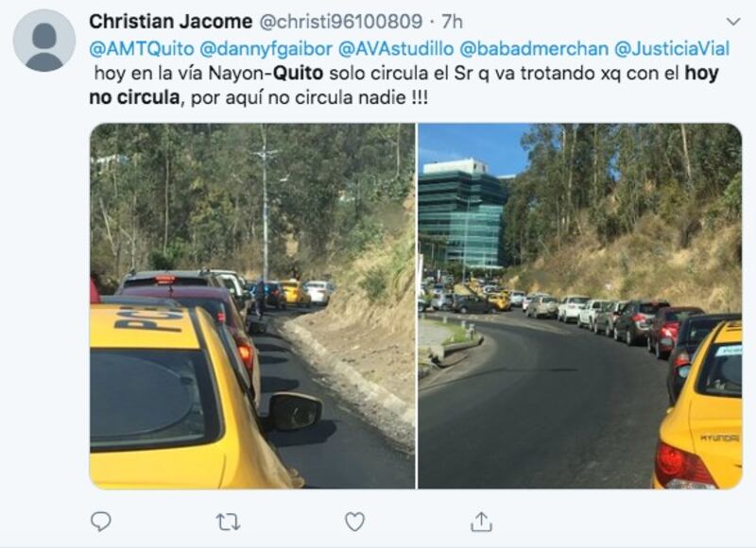Open the share tweet icon

[481, 522]
